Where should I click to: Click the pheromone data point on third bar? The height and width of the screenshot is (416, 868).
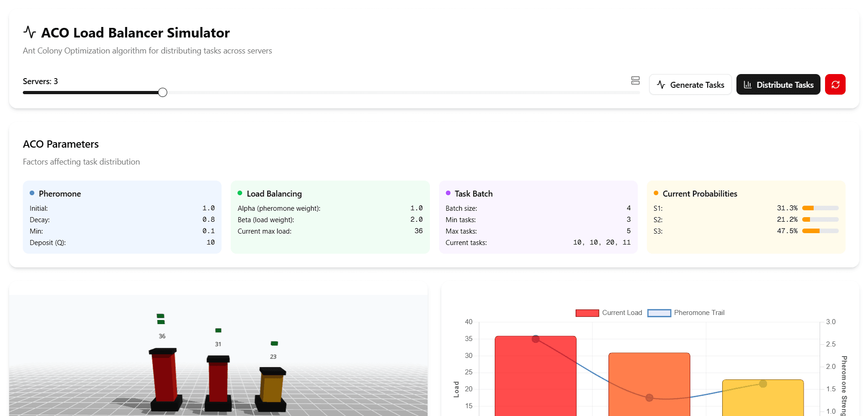click(763, 384)
